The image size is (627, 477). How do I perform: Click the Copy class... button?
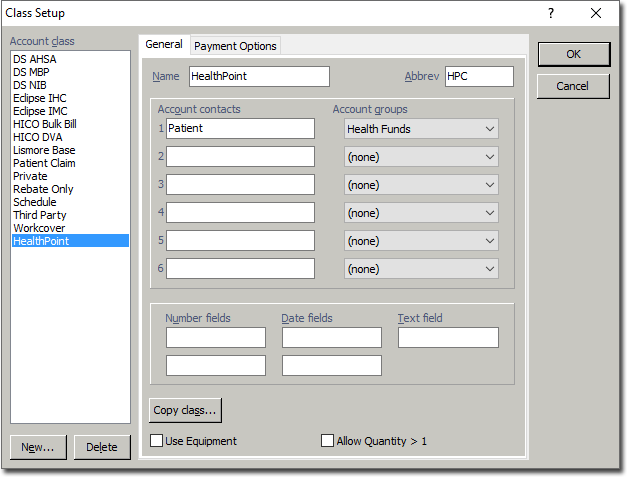pos(185,410)
